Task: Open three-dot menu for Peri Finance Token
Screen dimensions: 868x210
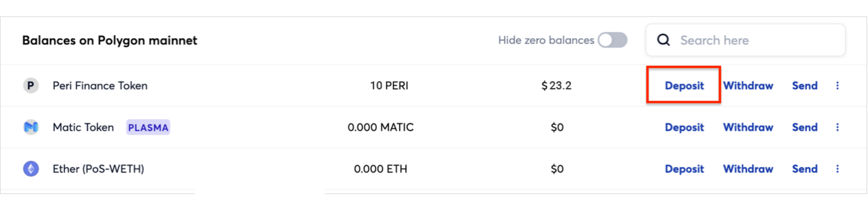Action: point(838,85)
